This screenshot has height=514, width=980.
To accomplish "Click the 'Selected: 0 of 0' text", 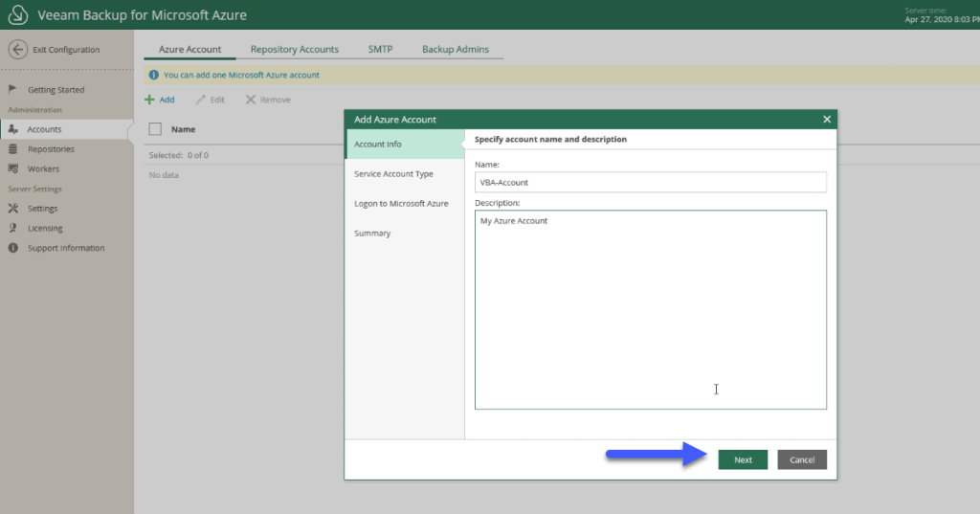I will coord(179,155).
